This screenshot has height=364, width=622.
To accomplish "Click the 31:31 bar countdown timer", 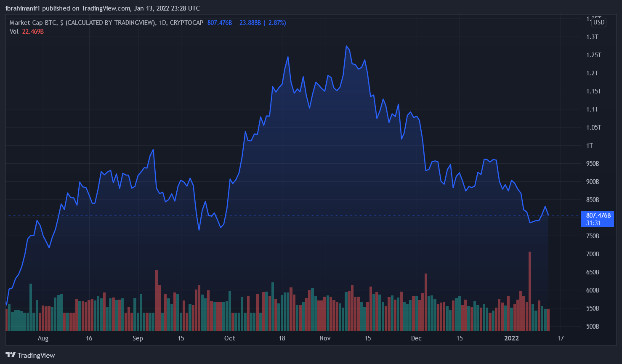I will point(593,223).
